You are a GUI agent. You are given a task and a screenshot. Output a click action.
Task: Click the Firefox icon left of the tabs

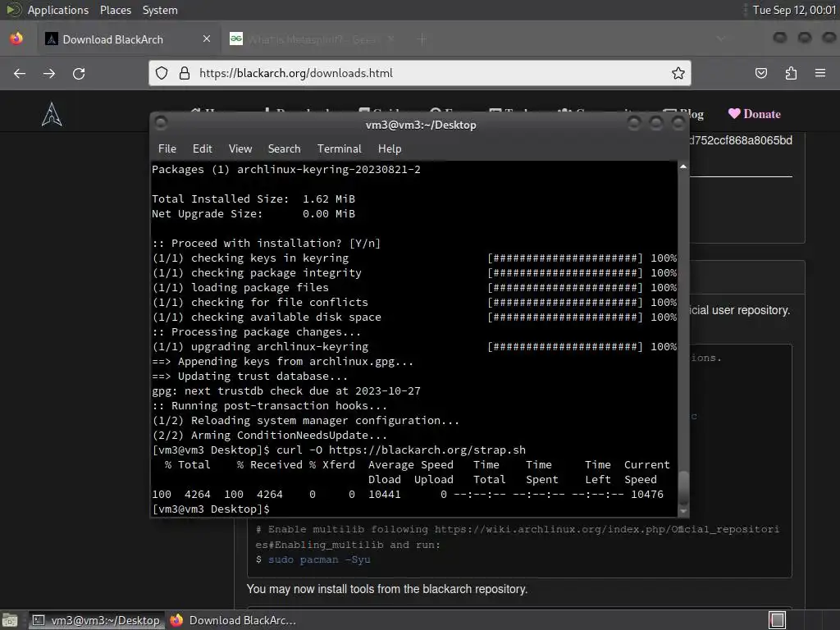click(16, 39)
